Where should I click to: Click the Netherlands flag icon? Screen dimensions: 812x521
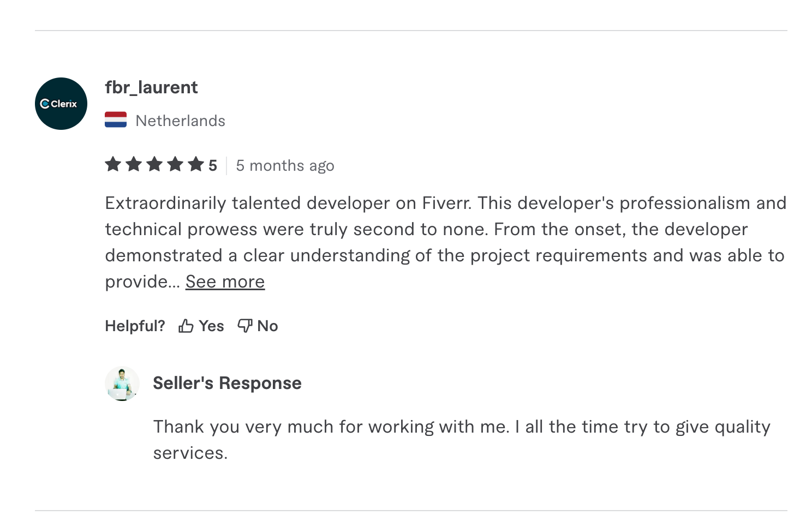116,120
